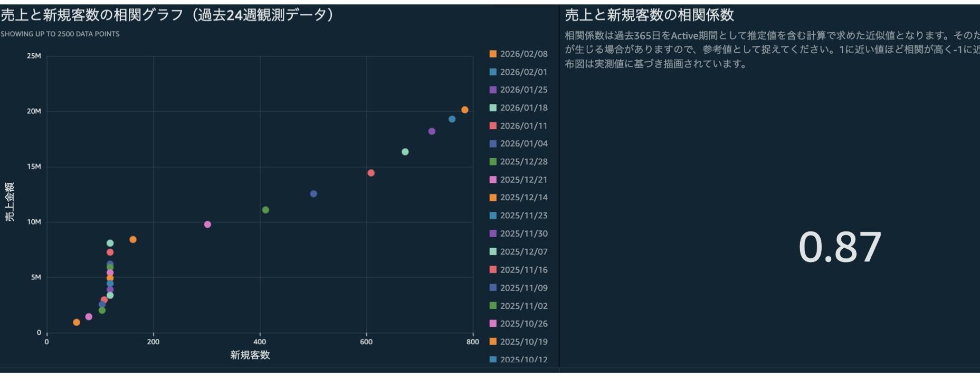Screen dimensions: 980x380
Task: Click the topmost orange point near 20M
Action: pos(465,110)
